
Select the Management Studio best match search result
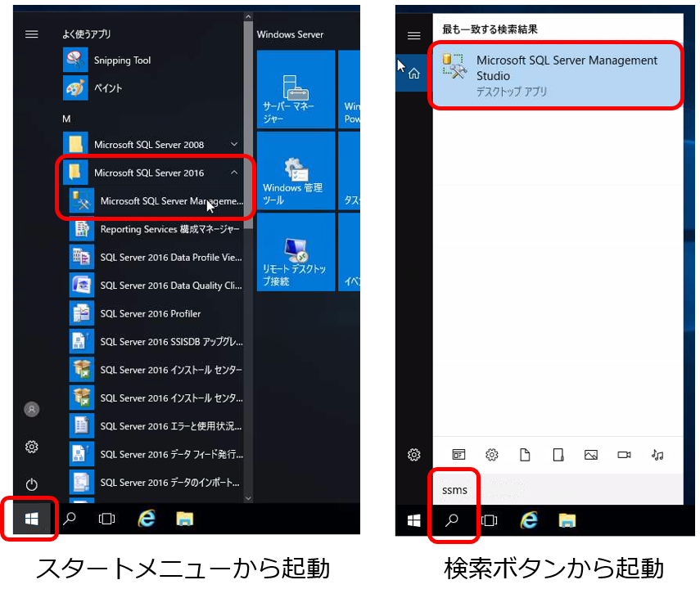[557, 76]
